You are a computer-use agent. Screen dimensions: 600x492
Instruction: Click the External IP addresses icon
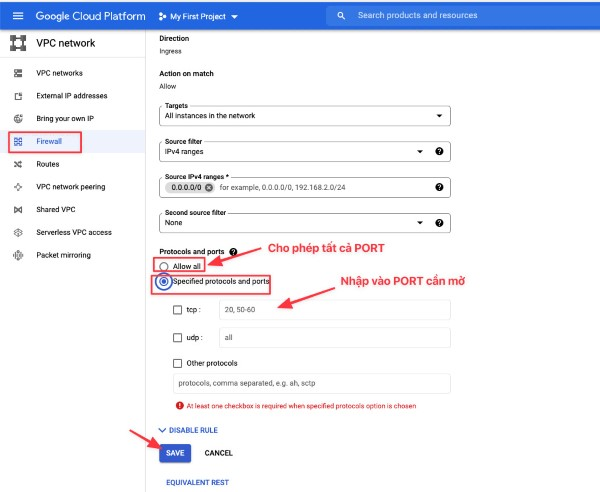16,96
